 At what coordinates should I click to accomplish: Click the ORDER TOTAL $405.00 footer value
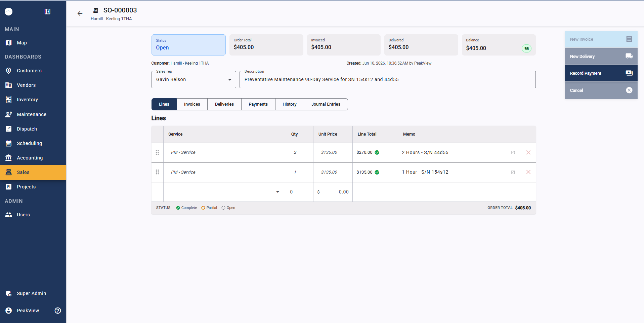tap(523, 208)
